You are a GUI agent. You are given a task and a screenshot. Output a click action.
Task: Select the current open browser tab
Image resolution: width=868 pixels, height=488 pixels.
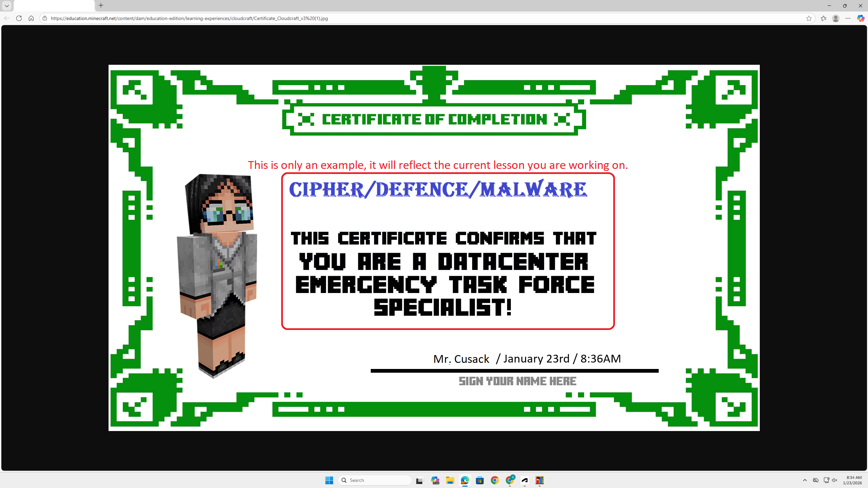point(54,5)
